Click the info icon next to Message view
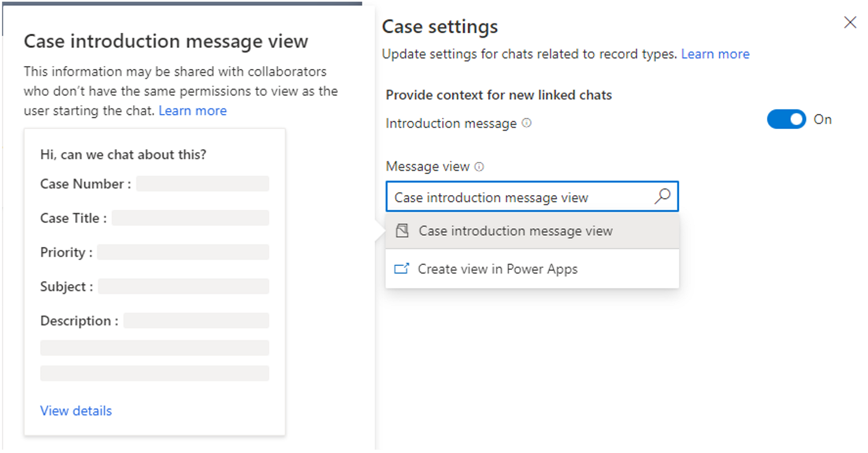Image resolution: width=868 pixels, height=453 pixels. pyautogui.click(x=479, y=167)
